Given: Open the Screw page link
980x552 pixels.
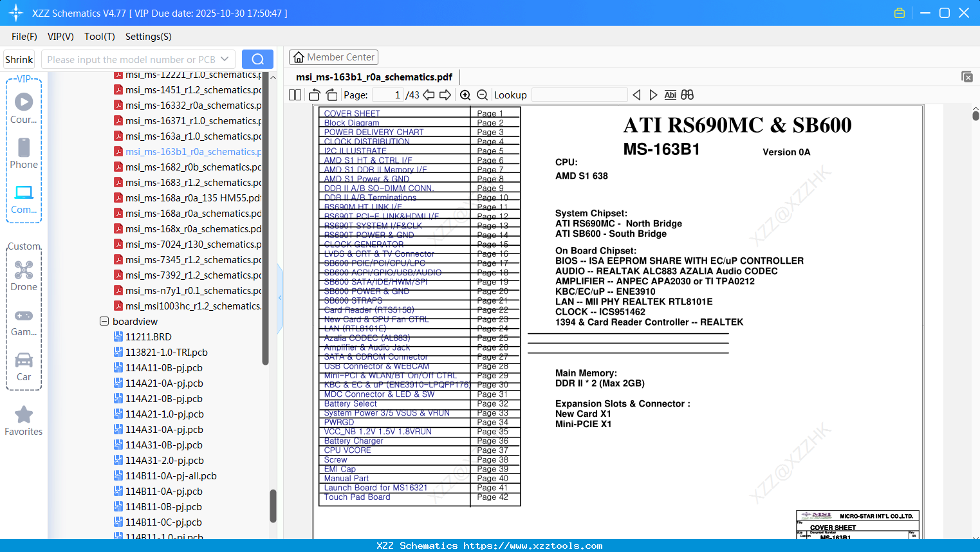Looking at the screenshot, I should click(335, 459).
